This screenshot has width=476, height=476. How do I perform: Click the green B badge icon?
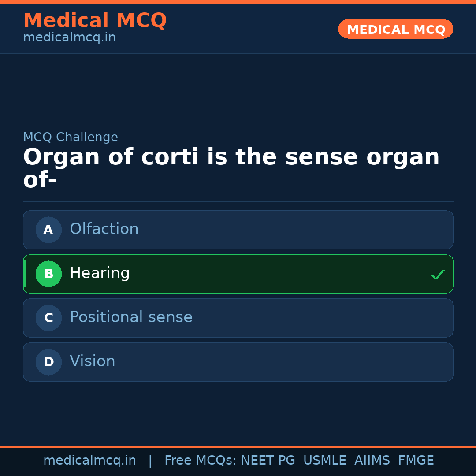[48, 274]
